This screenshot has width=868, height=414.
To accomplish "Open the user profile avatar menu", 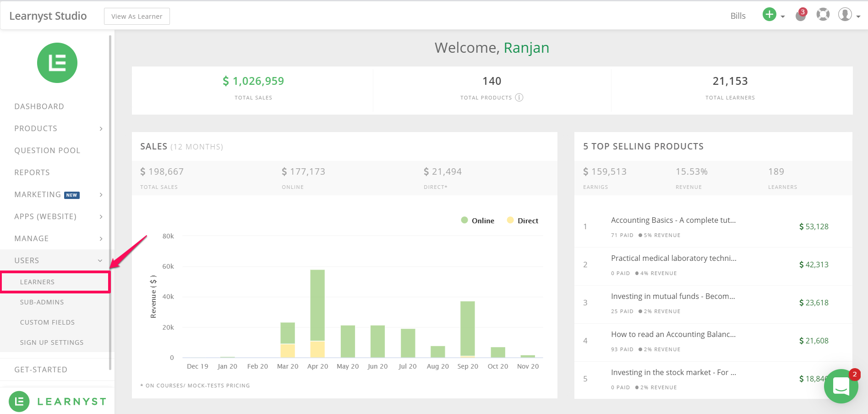I will [845, 15].
